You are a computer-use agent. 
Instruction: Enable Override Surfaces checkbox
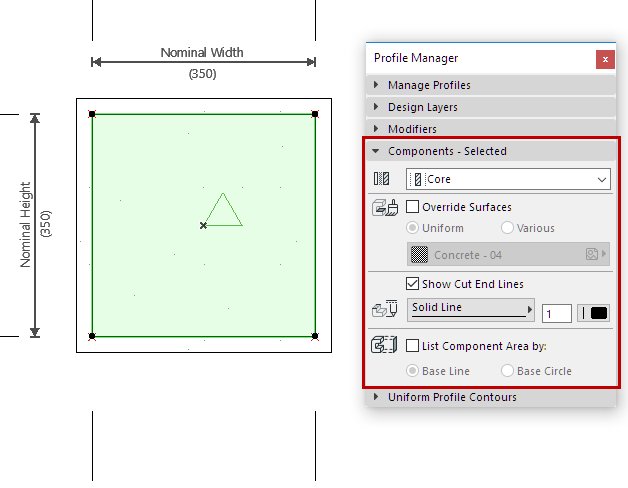click(x=413, y=207)
